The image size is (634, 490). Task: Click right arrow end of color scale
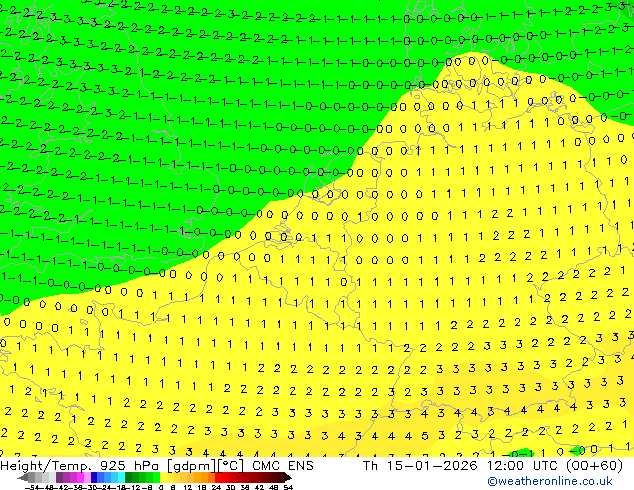(288, 478)
